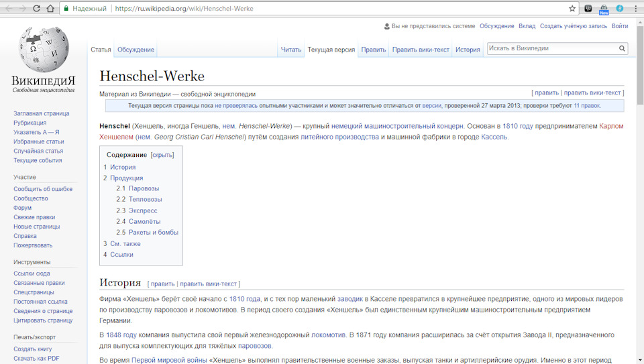The width and height of the screenshot is (644, 364).
Task: Click the browser back arrow
Action: [9, 8]
